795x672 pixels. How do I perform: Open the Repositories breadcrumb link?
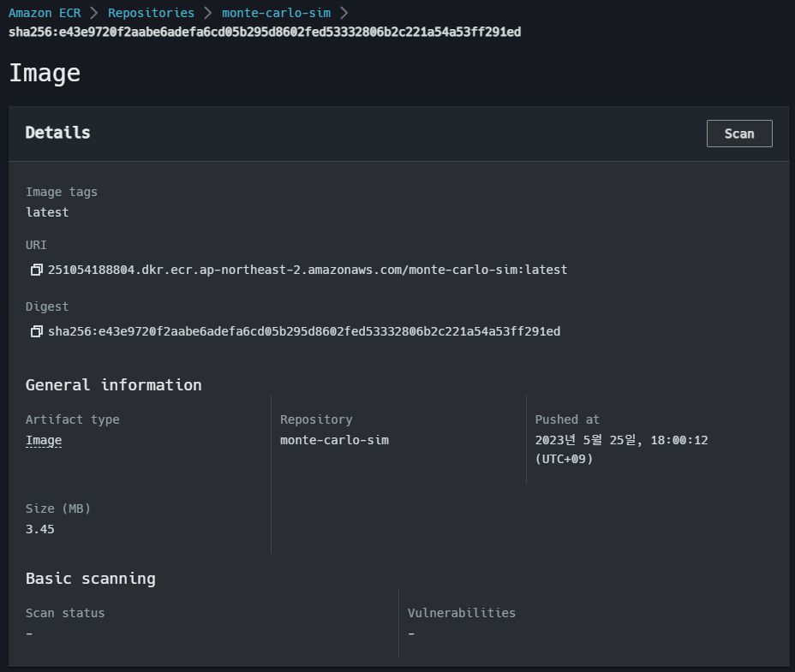(x=151, y=13)
